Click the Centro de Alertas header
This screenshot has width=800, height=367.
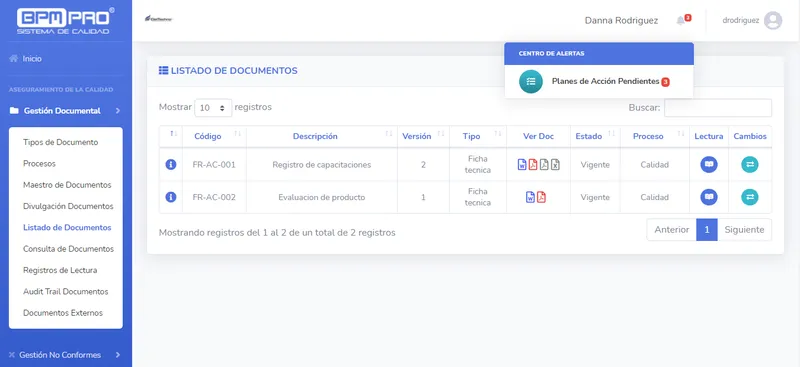[x=599, y=54]
